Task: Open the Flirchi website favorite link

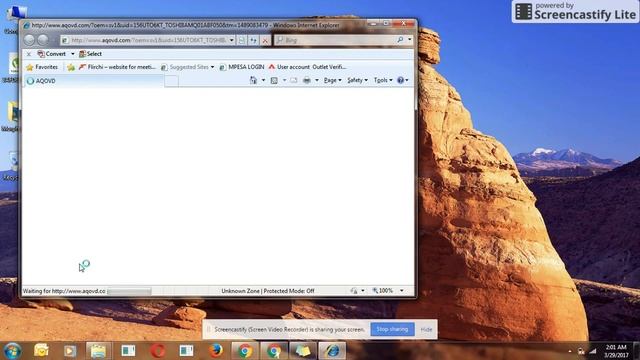Action: 118,67
